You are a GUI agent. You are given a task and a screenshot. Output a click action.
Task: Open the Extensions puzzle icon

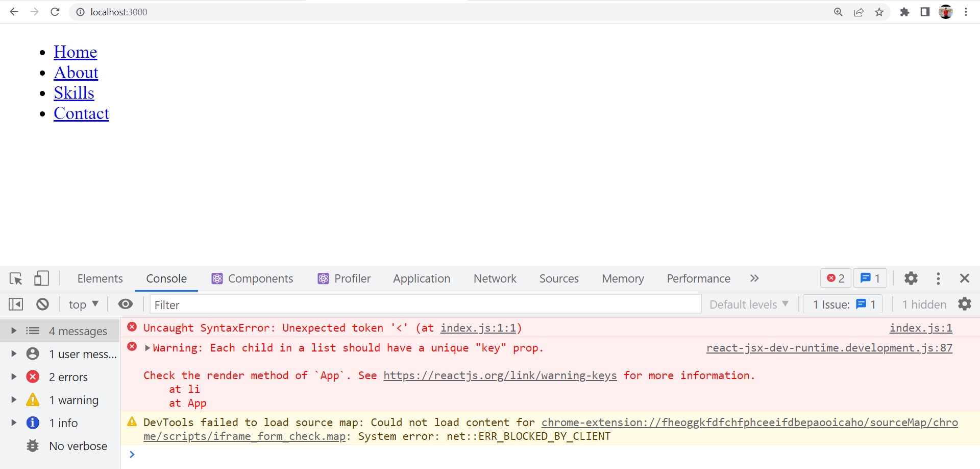[x=904, y=12]
